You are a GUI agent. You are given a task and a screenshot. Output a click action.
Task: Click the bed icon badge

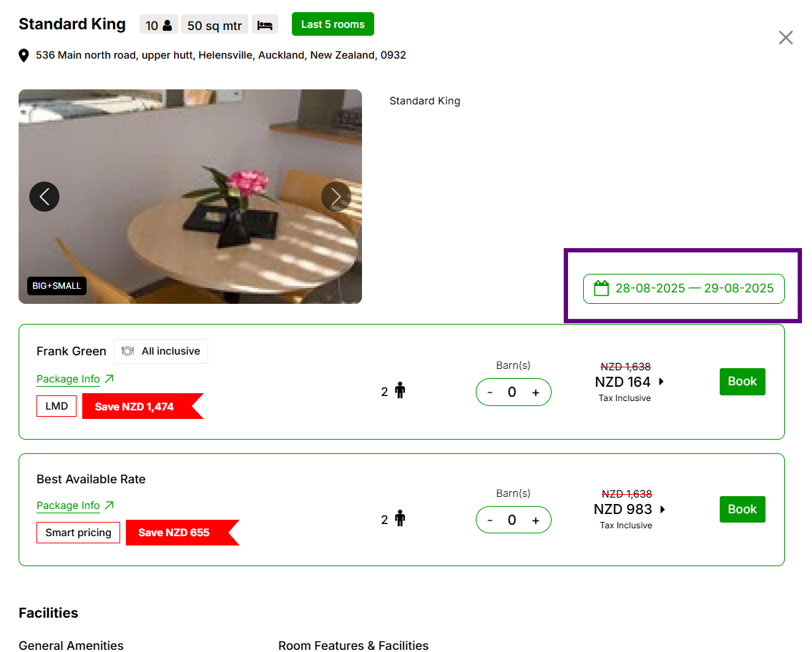[x=265, y=25]
